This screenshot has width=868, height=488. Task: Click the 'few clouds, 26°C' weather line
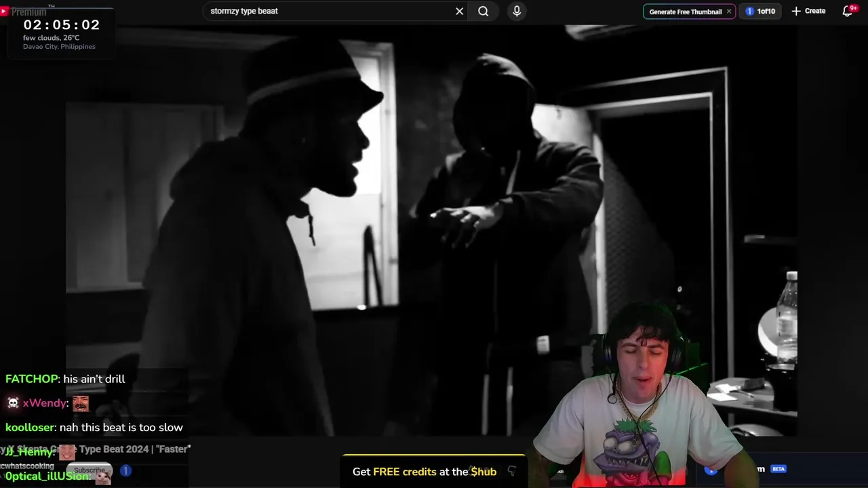coord(52,38)
